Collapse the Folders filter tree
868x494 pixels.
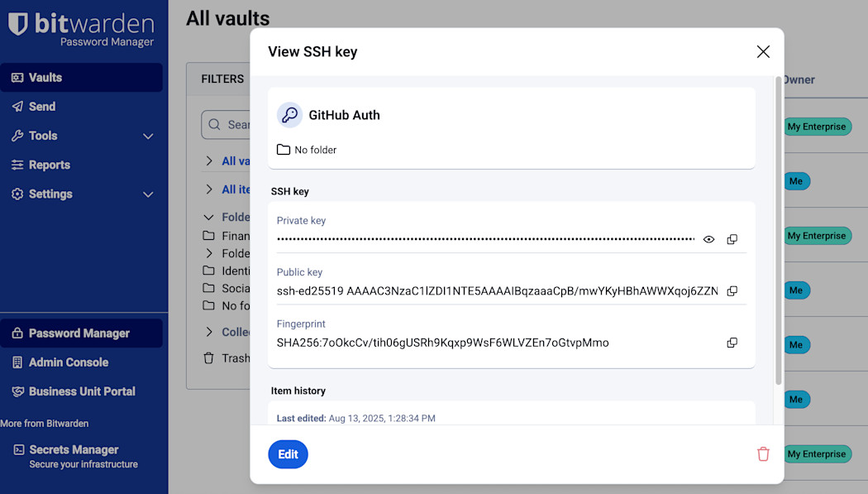click(209, 217)
